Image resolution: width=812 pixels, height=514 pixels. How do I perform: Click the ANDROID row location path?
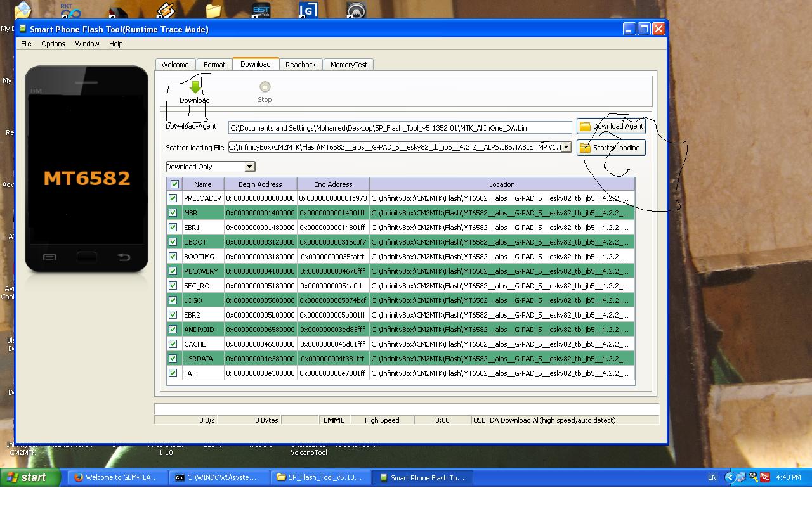[502, 330]
